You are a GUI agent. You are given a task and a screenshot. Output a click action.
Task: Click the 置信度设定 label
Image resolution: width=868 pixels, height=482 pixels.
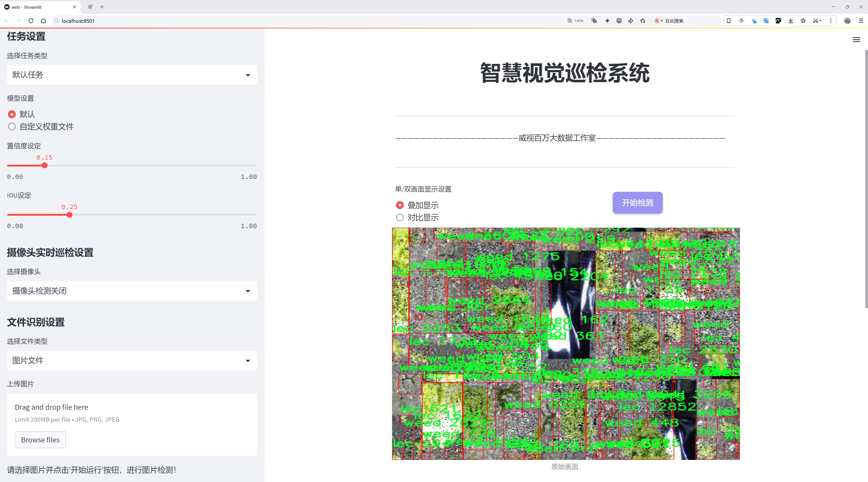[x=24, y=146]
